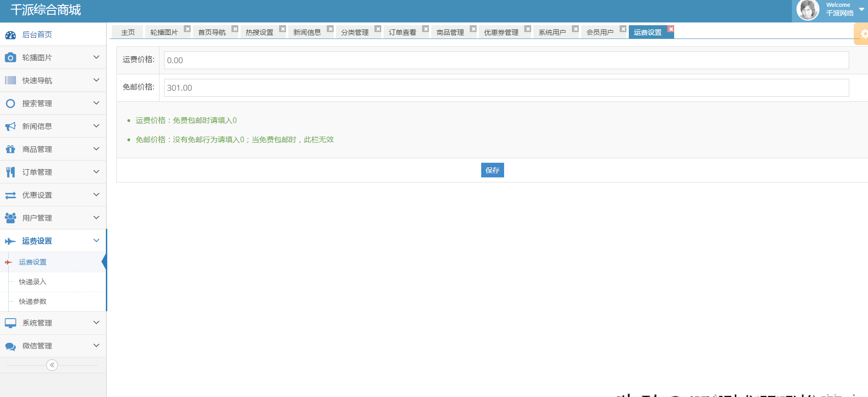This screenshot has width=868, height=397.
Task: Expand the 订单管理 menu chevron
Action: click(96, 172)
